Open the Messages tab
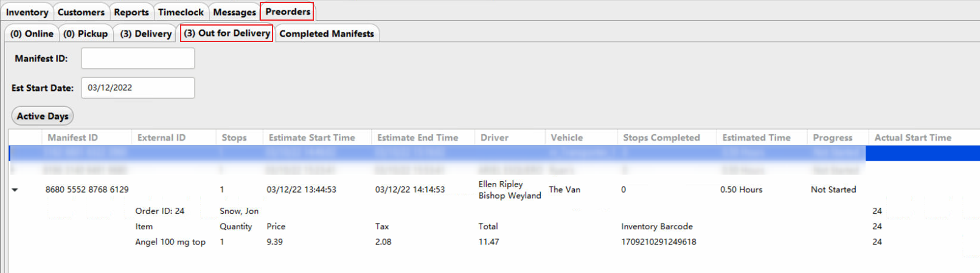Screen dimensions: 980x273 (x=234, y=12)
